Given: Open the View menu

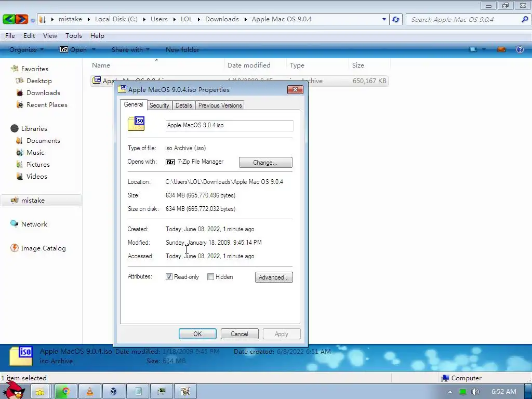Looking at the screenshot, I should [50, 36].
